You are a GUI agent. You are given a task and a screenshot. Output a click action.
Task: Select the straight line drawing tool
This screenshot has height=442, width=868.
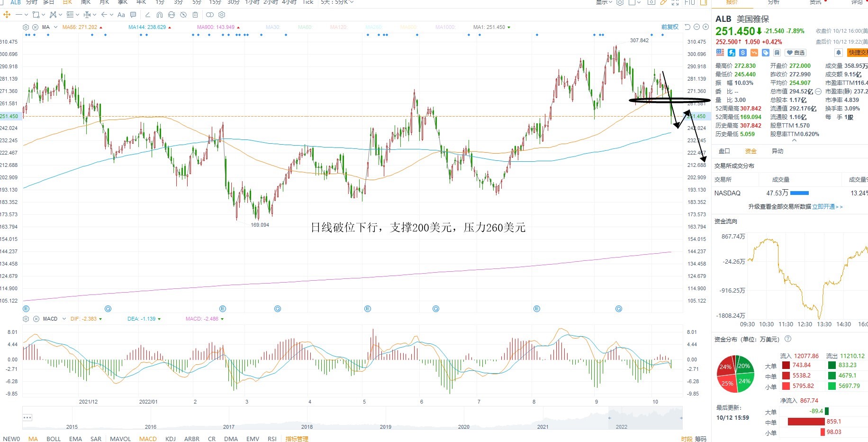19,15
